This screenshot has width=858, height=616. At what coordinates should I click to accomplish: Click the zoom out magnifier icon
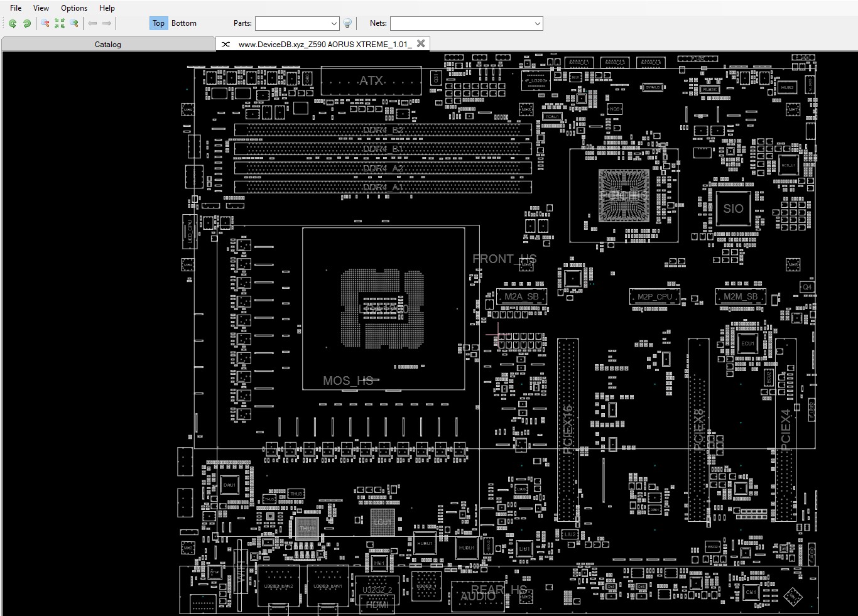45,23
